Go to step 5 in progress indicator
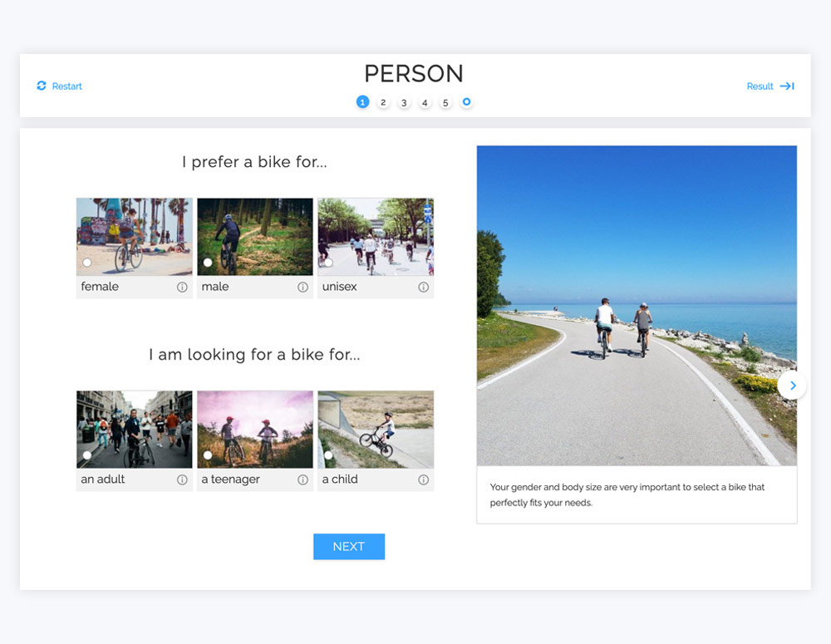Viewport: 831px width, 644px height. click(x=445, y=103)
